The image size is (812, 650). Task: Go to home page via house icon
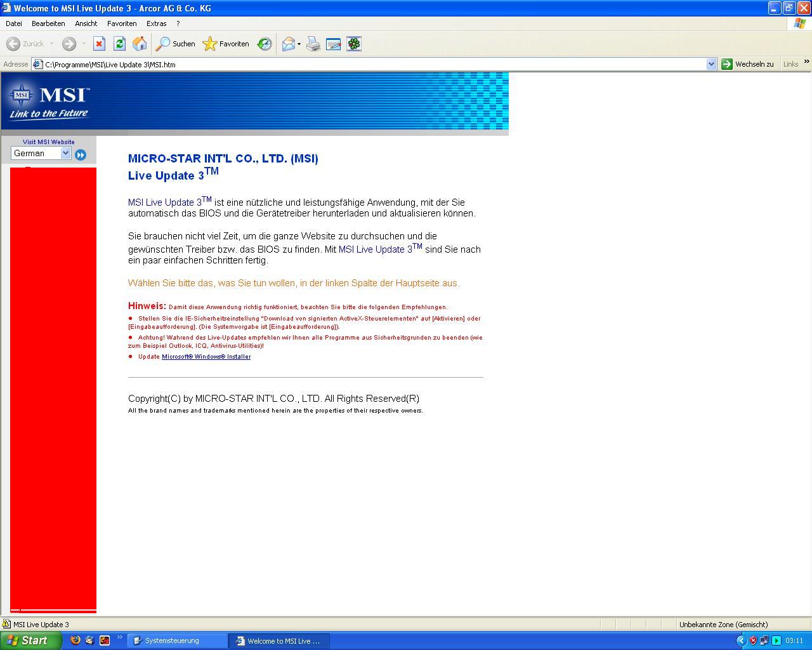point(140,44)
